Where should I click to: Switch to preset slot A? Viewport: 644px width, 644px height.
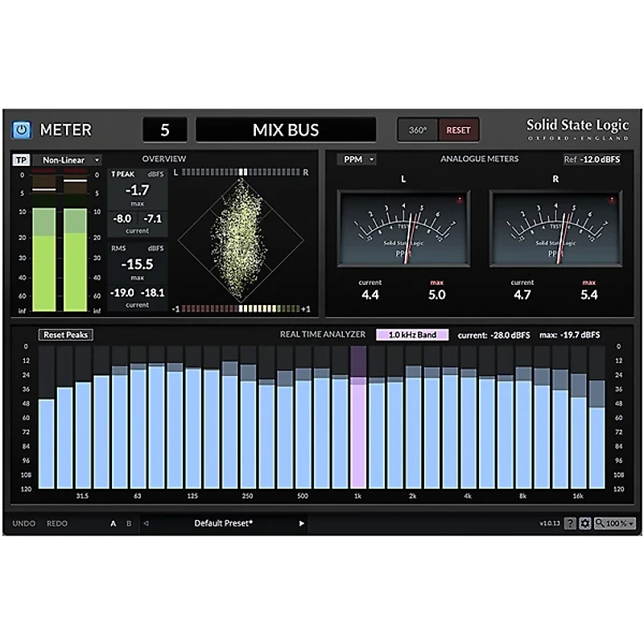114,523
